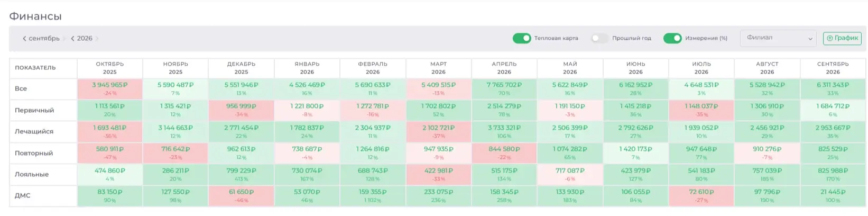868x216 pixels.
Task: Click the cell with 580 911 ₽
Action: click(x=110, y=153)
